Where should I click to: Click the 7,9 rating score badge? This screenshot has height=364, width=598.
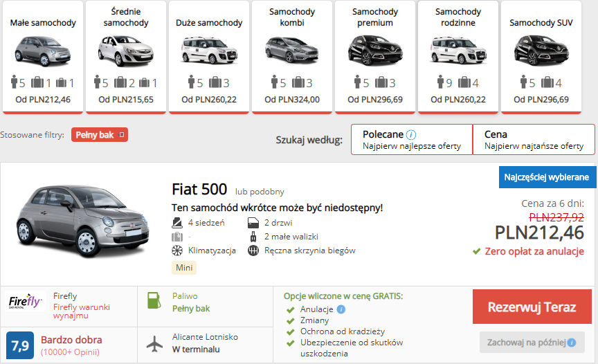click(20, 345)
